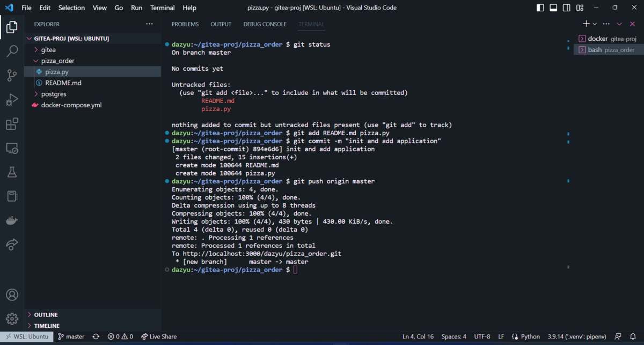Image resolution: width=644 pixels, height=345 pixels.
Task: Switch to the DEBUG CONSOLE tab
Action: (x=265, y=24)
